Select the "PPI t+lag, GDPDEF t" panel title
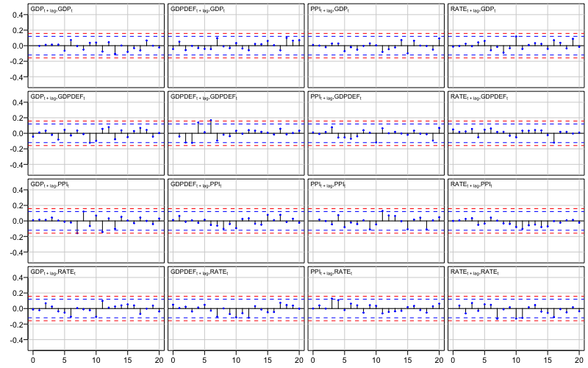The height and width of the screenshot is (368, 588). pyautogui.click(x=337, y=97)
